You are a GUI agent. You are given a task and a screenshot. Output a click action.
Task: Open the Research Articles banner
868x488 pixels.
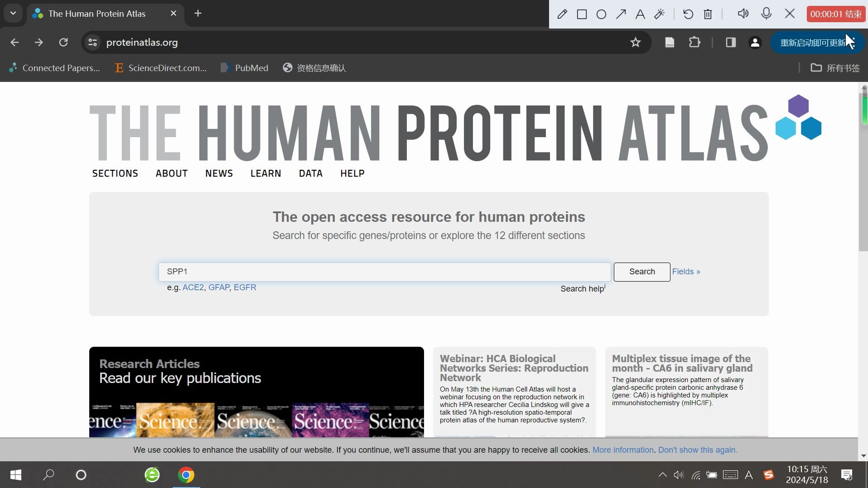coord(256,392)
